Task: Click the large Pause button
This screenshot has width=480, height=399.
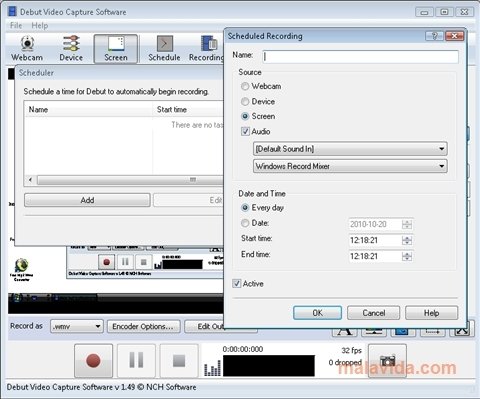Action: 136,361
